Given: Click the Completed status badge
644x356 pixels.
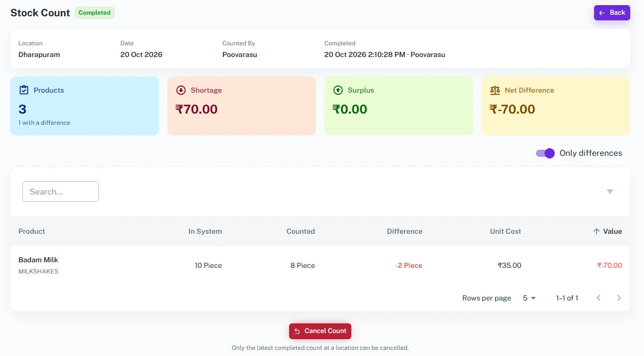Looking at the screenshot, I should pyautogui.click(x=94, y=13).
